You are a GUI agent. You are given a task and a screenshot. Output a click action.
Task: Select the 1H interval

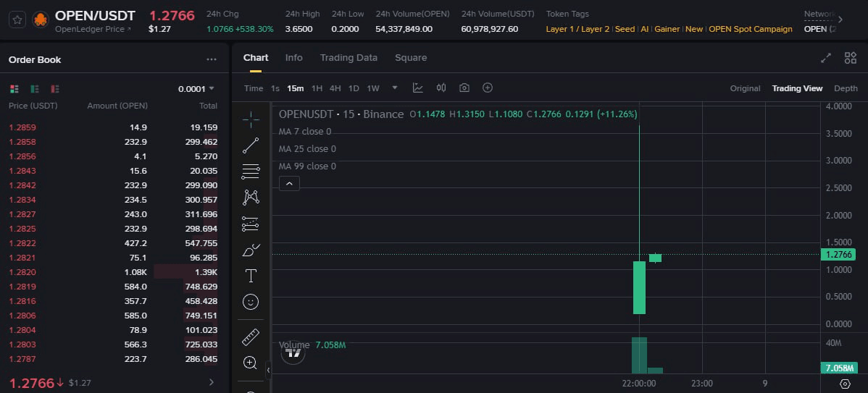click(317, 88)
